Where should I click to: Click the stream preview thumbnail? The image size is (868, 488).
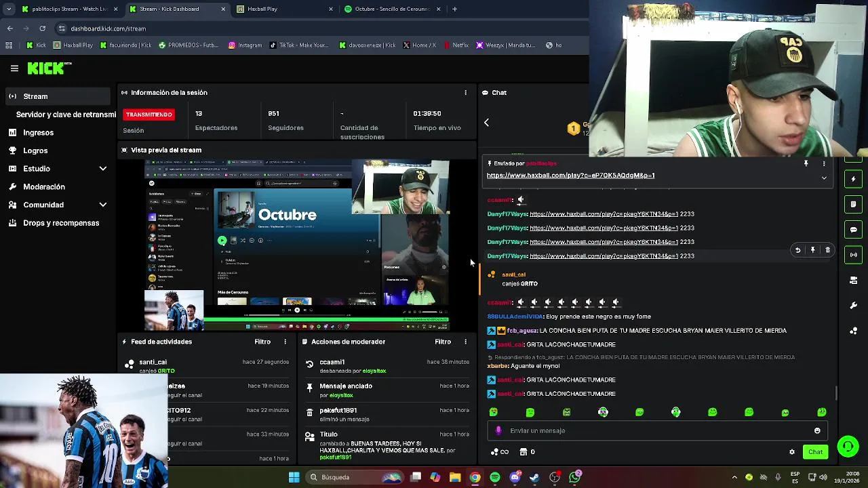click(296, 245)
